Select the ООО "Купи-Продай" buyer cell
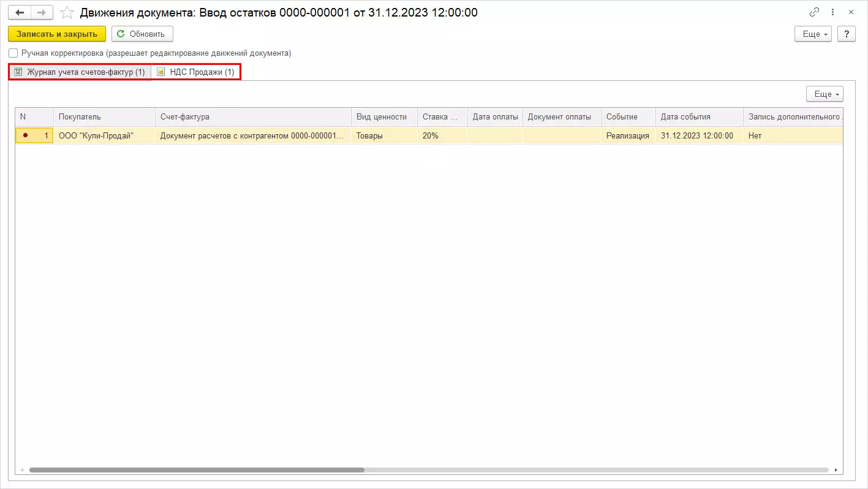The width and height of the screenshot is (868, 489). 104,135
